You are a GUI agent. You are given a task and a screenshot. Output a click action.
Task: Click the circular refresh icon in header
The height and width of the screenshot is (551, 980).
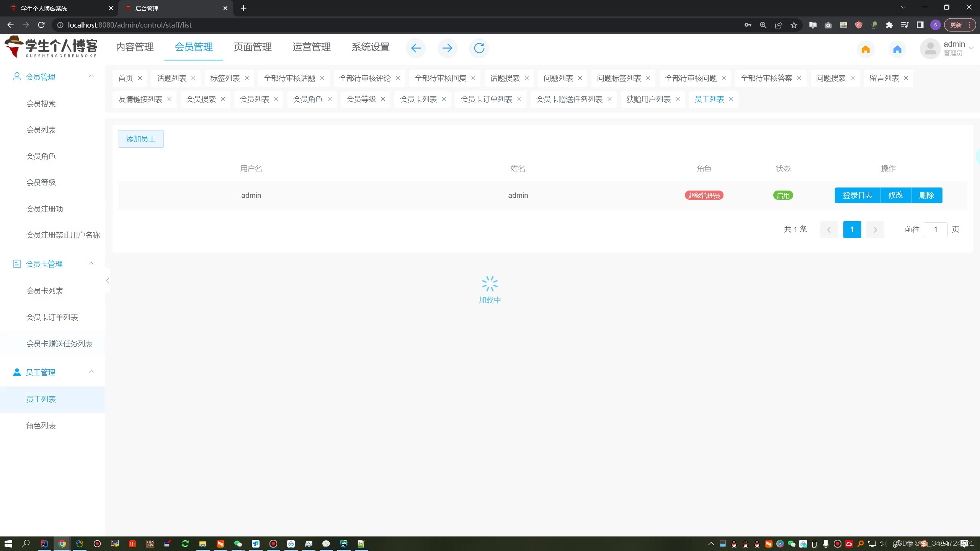coord(479,48)
